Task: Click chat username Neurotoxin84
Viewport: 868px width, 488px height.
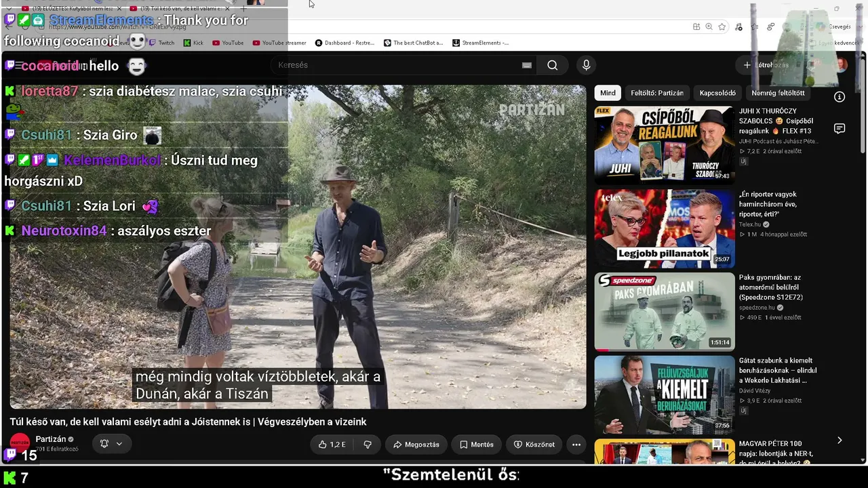Action: pos(64,231)
